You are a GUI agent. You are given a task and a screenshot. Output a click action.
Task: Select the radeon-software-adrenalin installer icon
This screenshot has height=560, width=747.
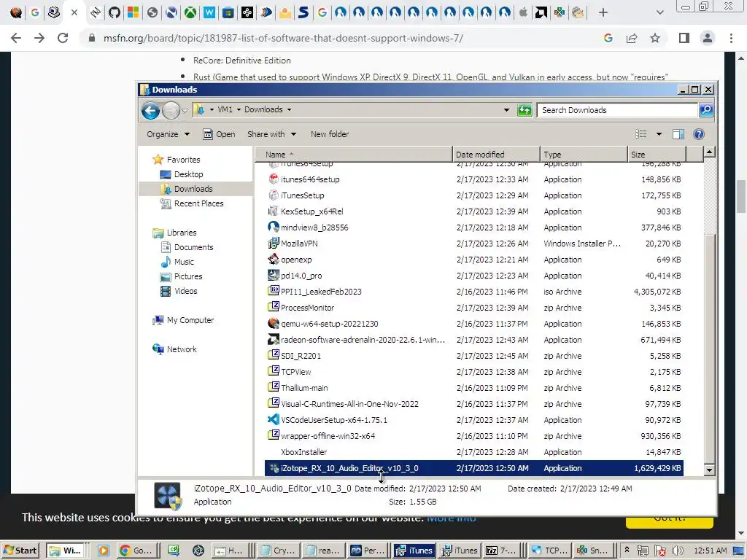tap(273, 340)
